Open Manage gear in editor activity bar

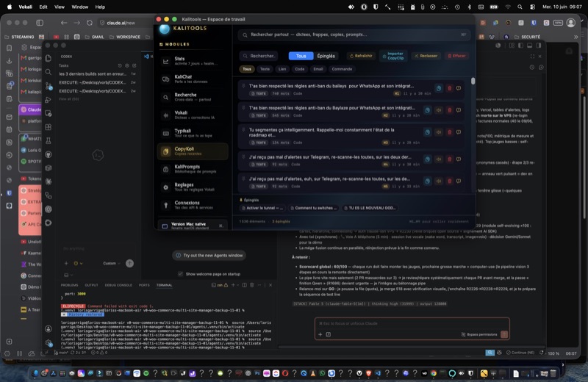(x=49, y=342)
